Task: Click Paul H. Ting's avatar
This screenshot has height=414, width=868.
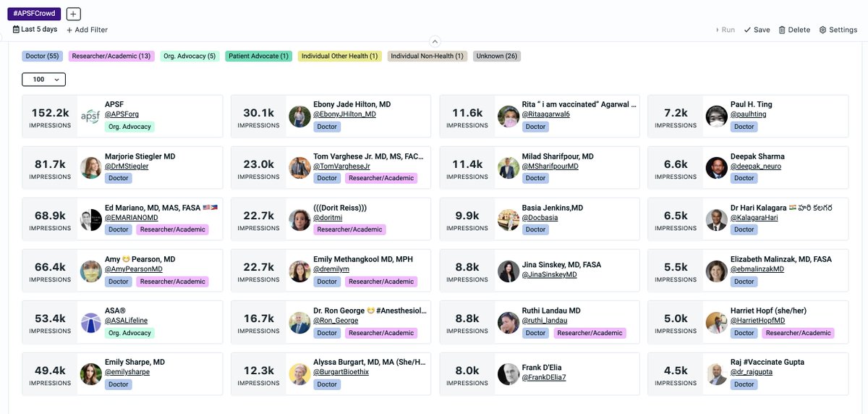Action: (716, 116)
